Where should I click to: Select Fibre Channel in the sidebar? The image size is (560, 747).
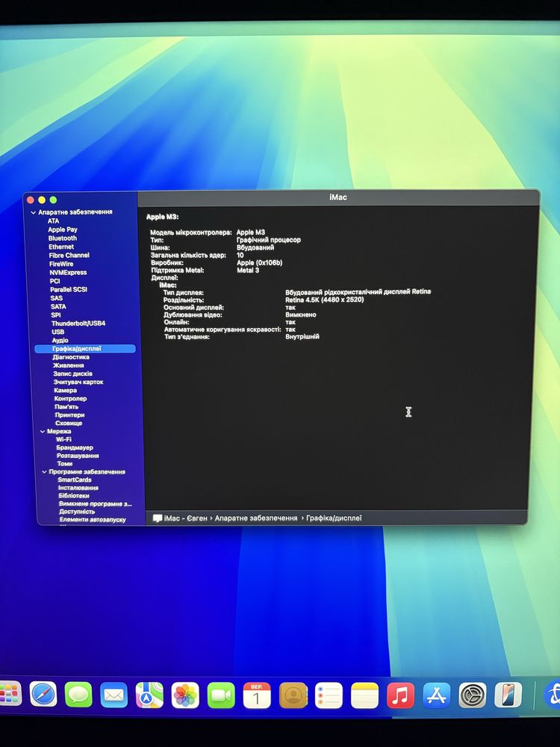click(69, 255)
